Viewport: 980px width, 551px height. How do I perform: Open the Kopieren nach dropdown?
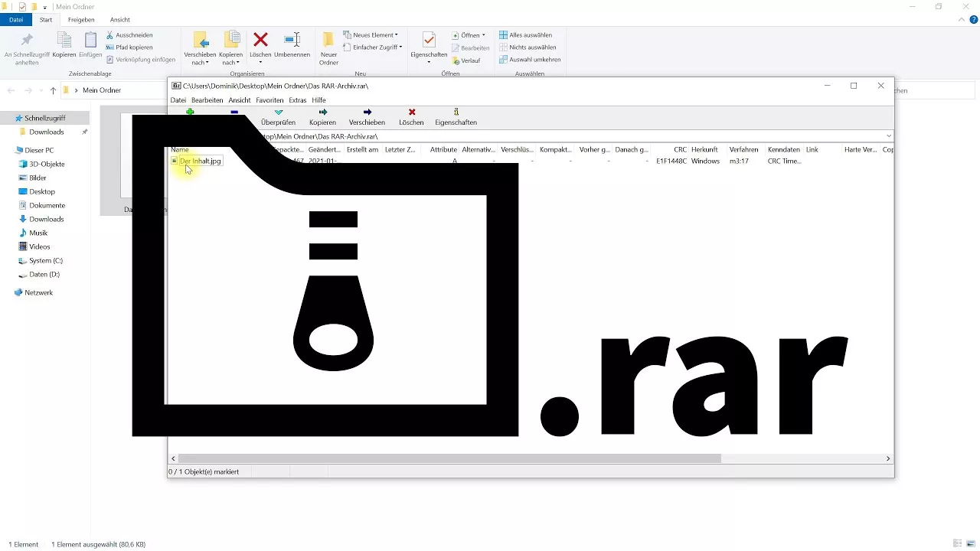230,59
